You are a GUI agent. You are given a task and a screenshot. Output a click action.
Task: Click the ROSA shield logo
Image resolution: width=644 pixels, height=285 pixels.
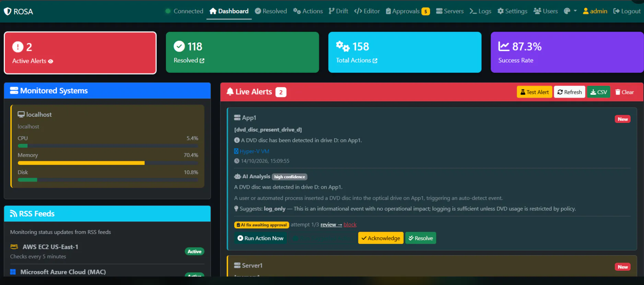point(8,11)
